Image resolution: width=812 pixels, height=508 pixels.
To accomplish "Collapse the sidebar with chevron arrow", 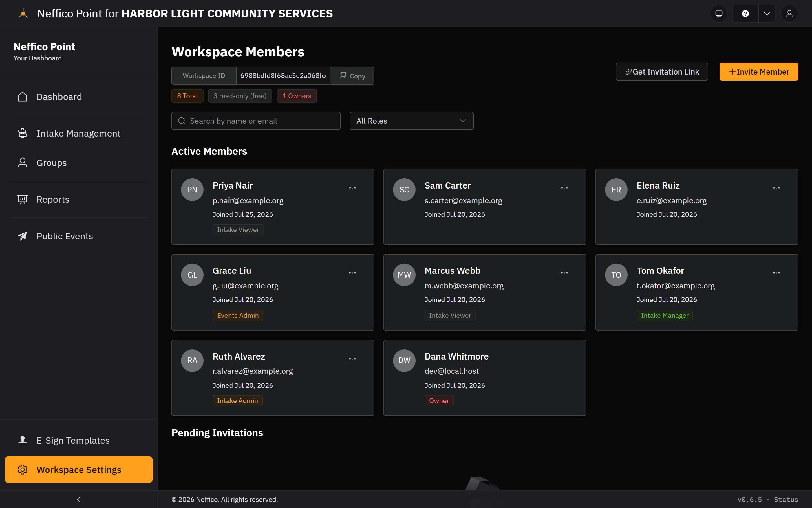I will 79,499.
